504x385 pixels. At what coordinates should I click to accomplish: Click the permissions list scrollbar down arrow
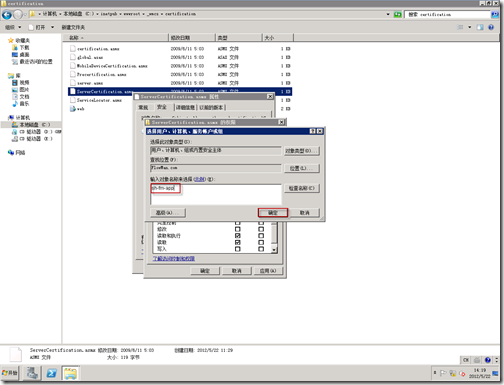pos(274,250)
